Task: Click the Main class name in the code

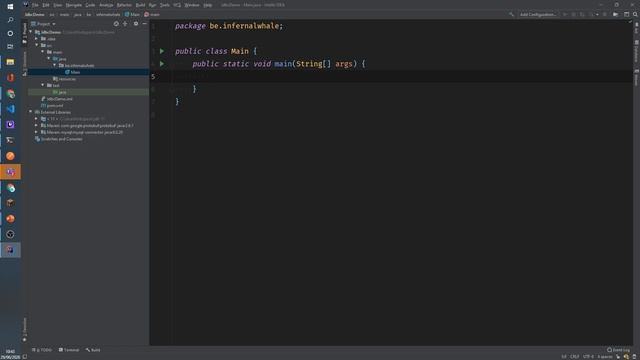Action: (x=240, y=51)
